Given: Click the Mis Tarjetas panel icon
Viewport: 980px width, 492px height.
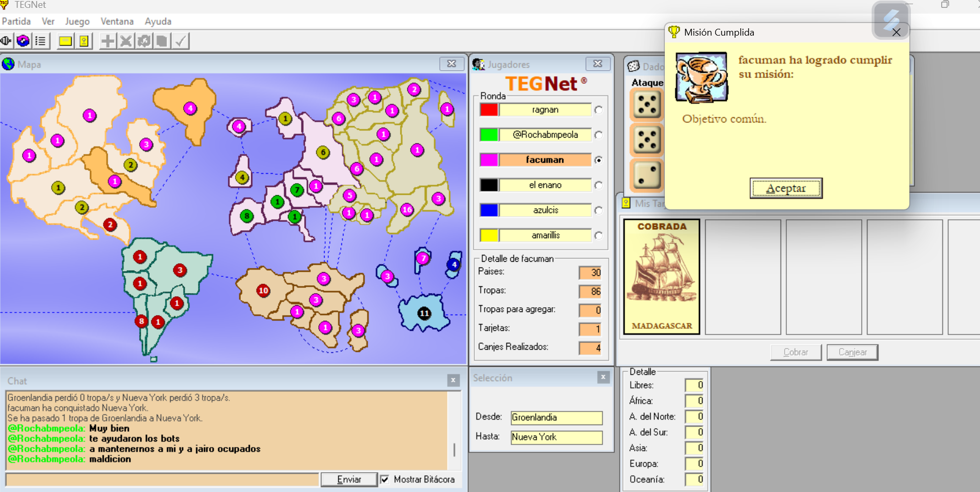Looking at the screenshot, I should [x=626, y=203].
